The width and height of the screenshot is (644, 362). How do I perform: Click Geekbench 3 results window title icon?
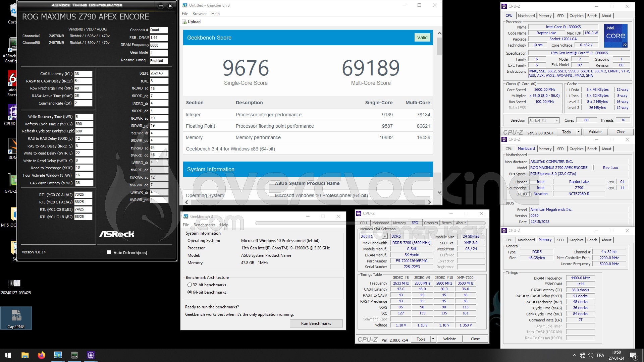185,5
